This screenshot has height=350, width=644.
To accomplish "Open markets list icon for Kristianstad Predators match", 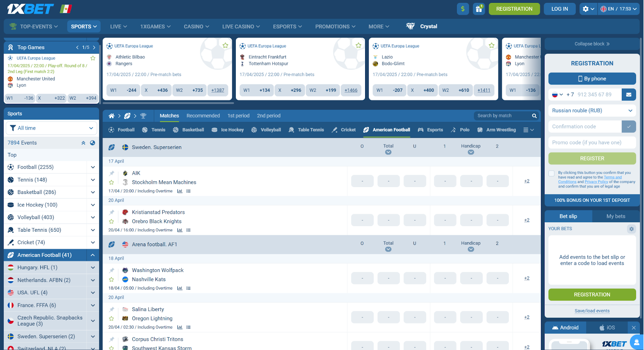I will click(x=188, y=230).
